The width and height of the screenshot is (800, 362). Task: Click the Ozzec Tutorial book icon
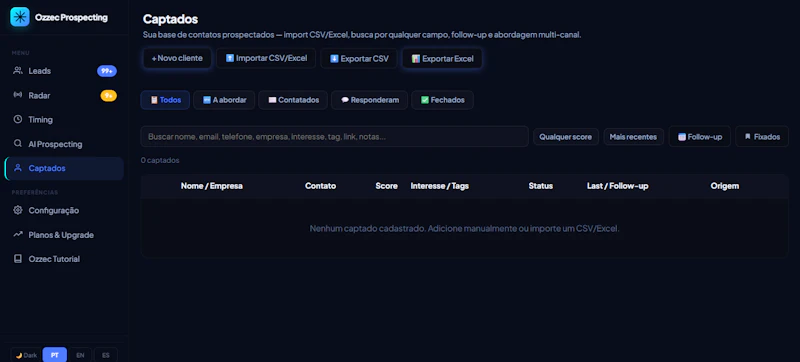click(18, 259)
